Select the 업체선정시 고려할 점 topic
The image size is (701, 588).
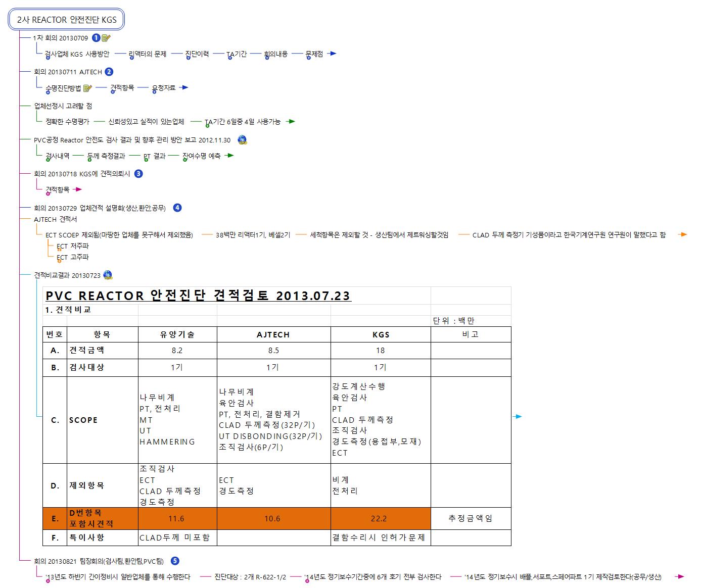(63, 106)
